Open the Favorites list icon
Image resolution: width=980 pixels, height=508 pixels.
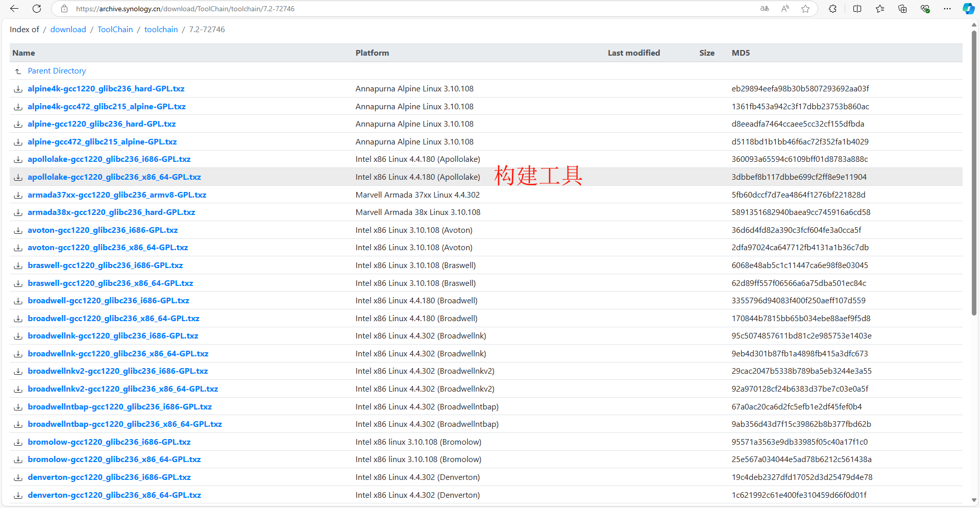[880, 9]
